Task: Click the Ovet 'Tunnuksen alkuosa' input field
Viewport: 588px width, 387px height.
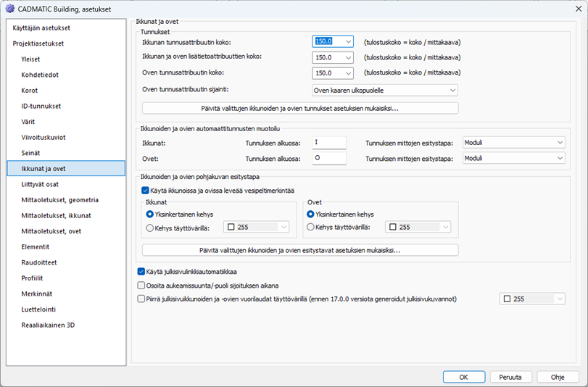Action: [328, 158]
